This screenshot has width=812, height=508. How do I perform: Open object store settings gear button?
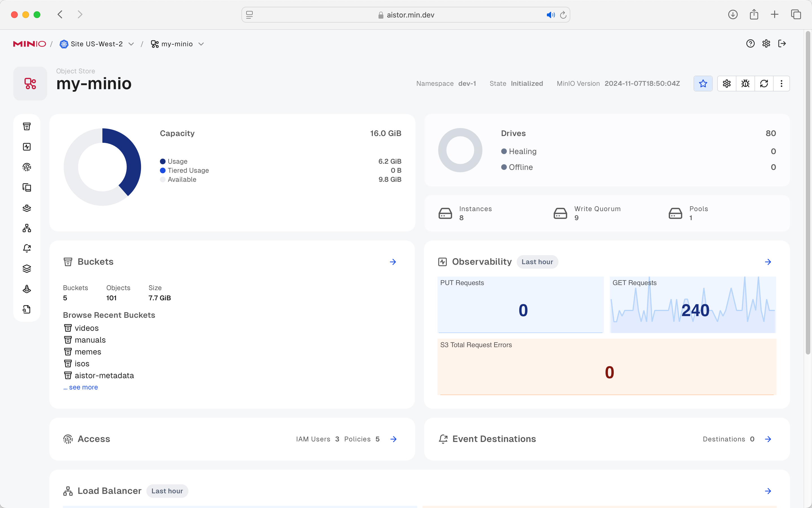pos(727,83)
